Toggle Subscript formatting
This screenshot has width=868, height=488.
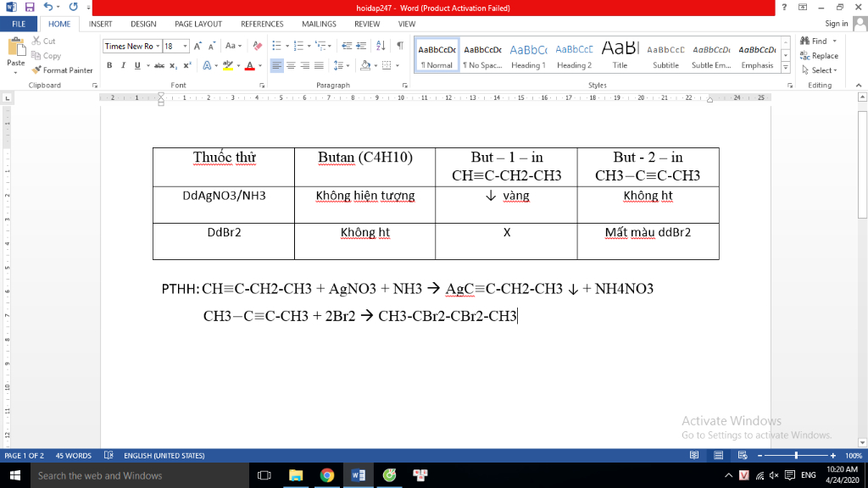[x=173, y=66]
